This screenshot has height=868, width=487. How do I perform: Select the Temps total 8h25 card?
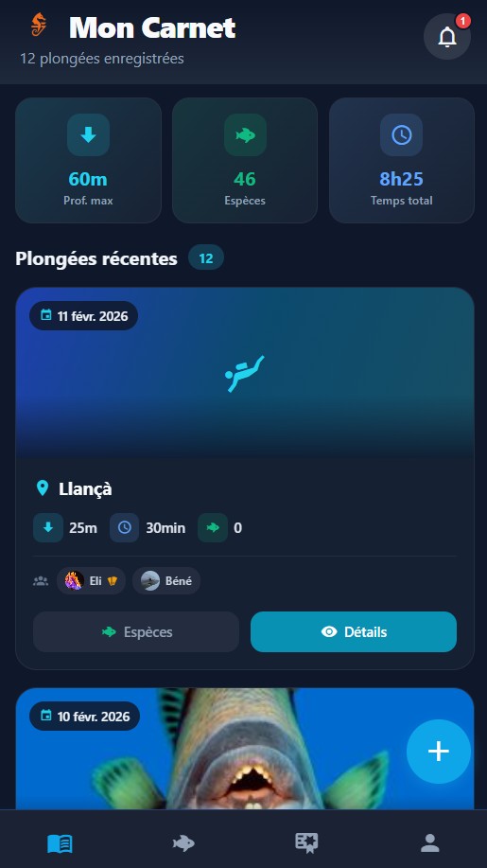pos(402,161)
